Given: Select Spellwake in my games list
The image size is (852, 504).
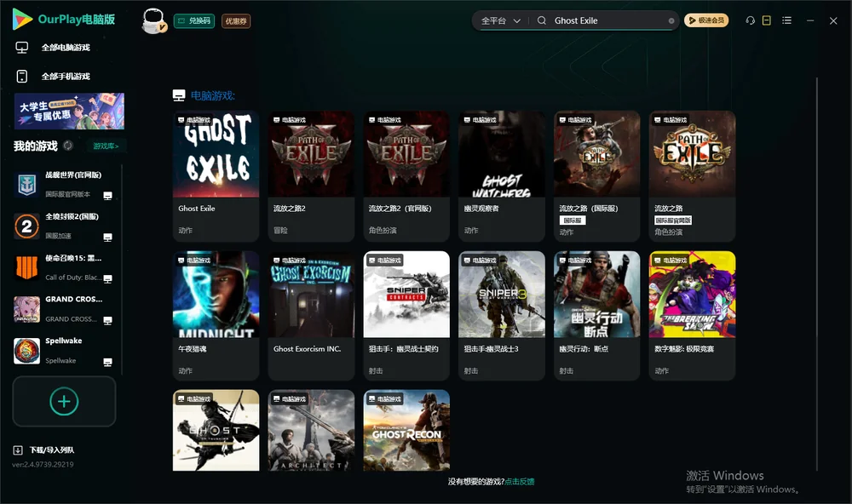Looking at the screenshot, I should click(64, 350).
